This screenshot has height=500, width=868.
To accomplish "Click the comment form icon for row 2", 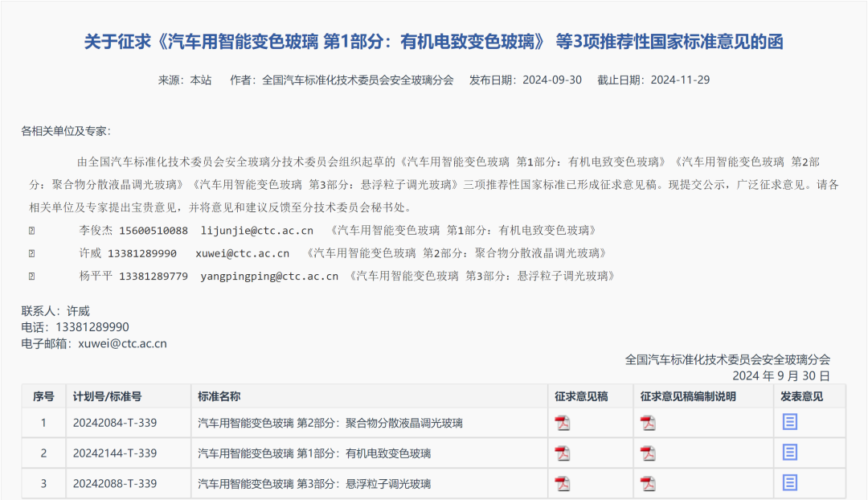I will tap(790, 453).
